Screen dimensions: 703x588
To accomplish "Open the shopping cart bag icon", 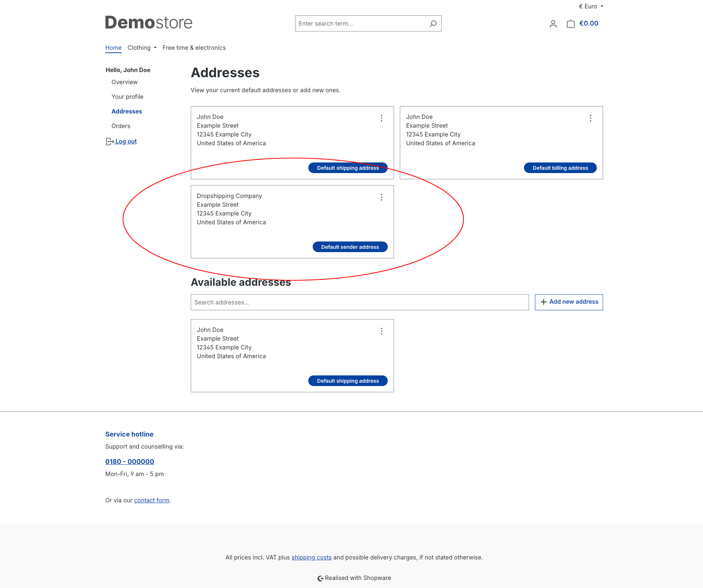I will pyautogui.click(x=570, y=24).
